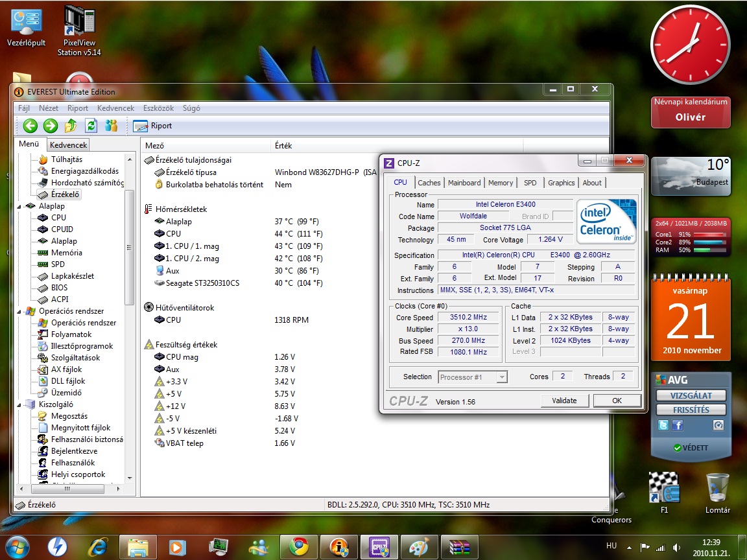The width and height of the screenshot is (747, 560).
Task: Open the About tab in CPU-Z
Action: pyautogui.click(x=591, y=183)
